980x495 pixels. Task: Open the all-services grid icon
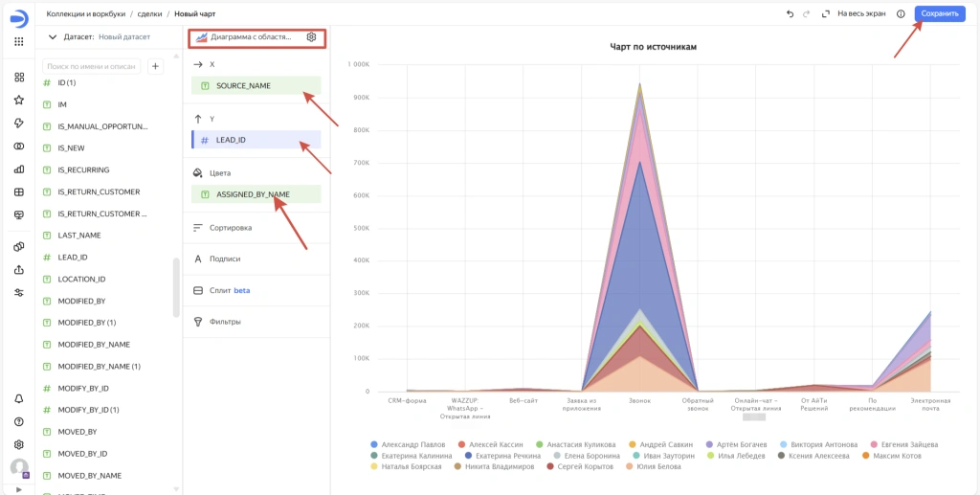point(19,42)
